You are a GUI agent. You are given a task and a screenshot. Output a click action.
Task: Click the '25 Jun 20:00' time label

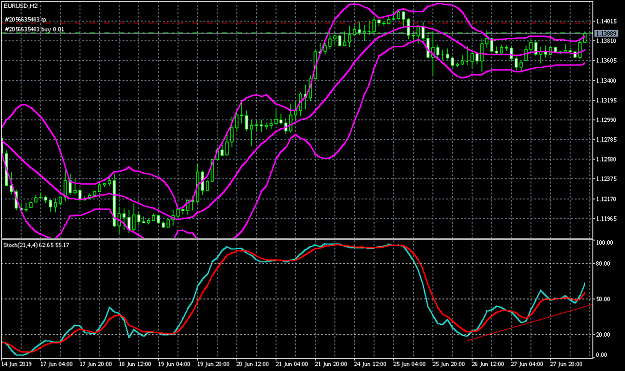449,364
